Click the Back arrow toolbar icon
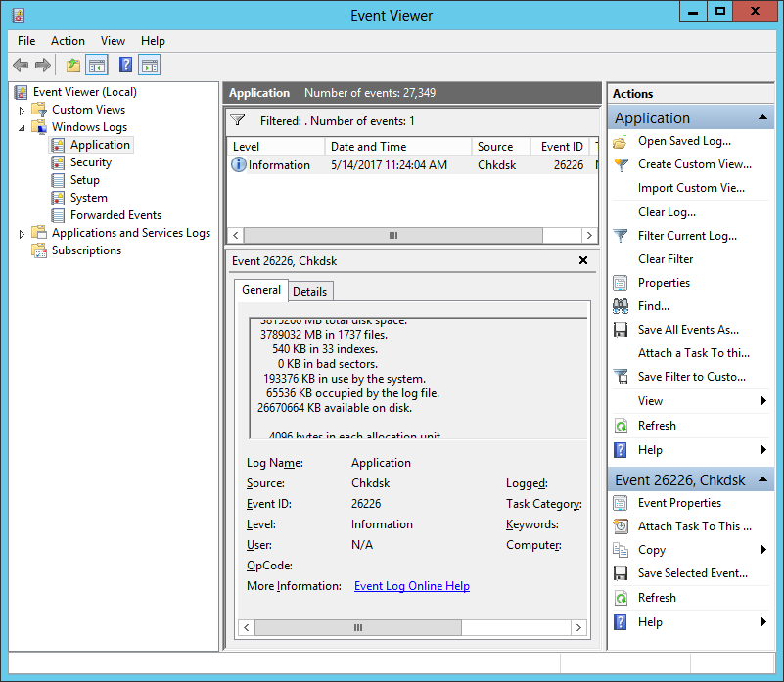Image resolution: width=784 pixels, height=682 pixels. pos(21,65)
